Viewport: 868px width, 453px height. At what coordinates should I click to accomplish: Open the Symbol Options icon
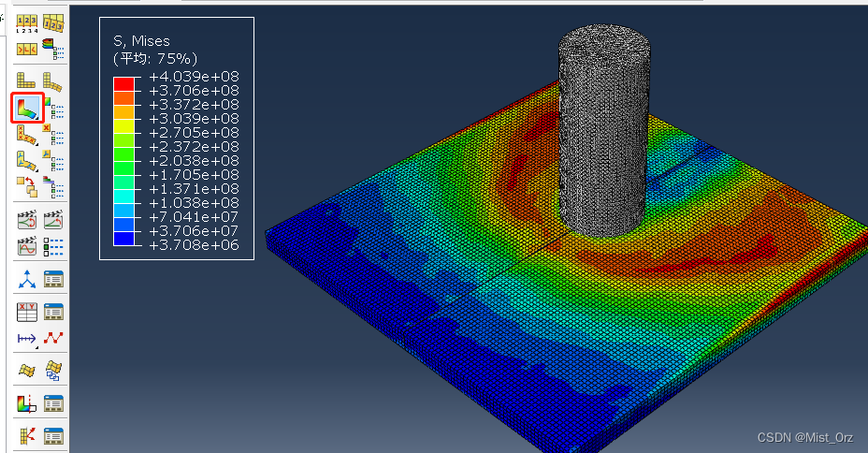click(54, 137)
